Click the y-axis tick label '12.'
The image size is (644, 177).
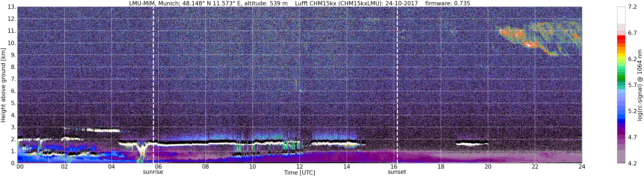tap(12, 19)
